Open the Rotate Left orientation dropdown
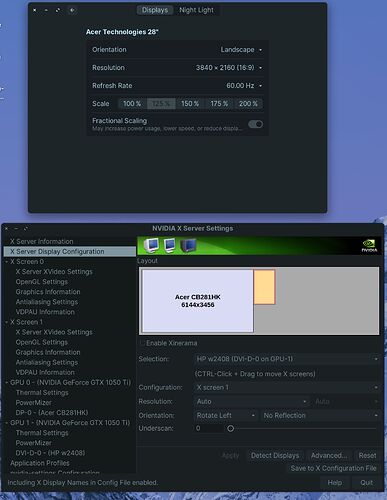The image size is (387, 500). click(x=226, y=415)
